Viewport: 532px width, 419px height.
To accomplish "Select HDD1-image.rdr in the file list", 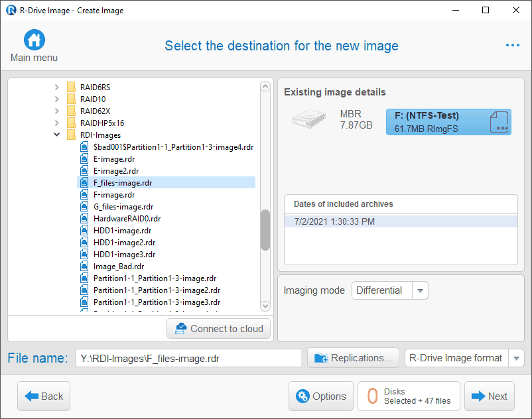I will pyautogui.click(x=123, y=231).
